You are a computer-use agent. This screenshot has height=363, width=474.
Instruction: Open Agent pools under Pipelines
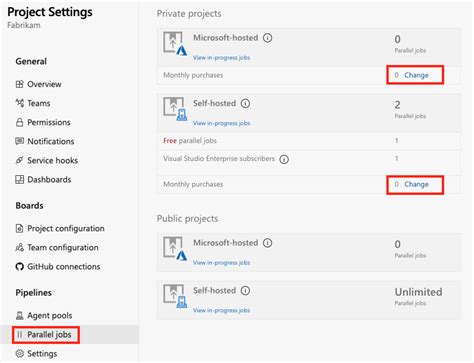point(49,315)
